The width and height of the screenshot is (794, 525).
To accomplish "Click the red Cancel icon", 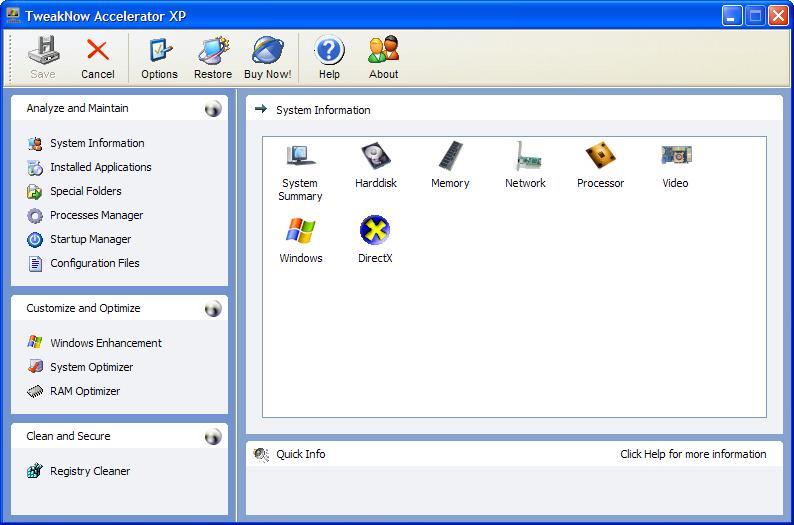I will coord(97,50).
